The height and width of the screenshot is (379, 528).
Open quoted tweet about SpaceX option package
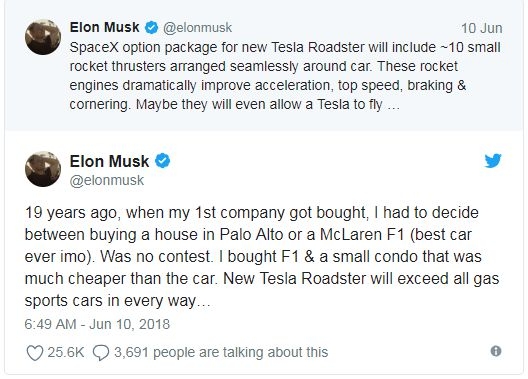coord(264,65)
